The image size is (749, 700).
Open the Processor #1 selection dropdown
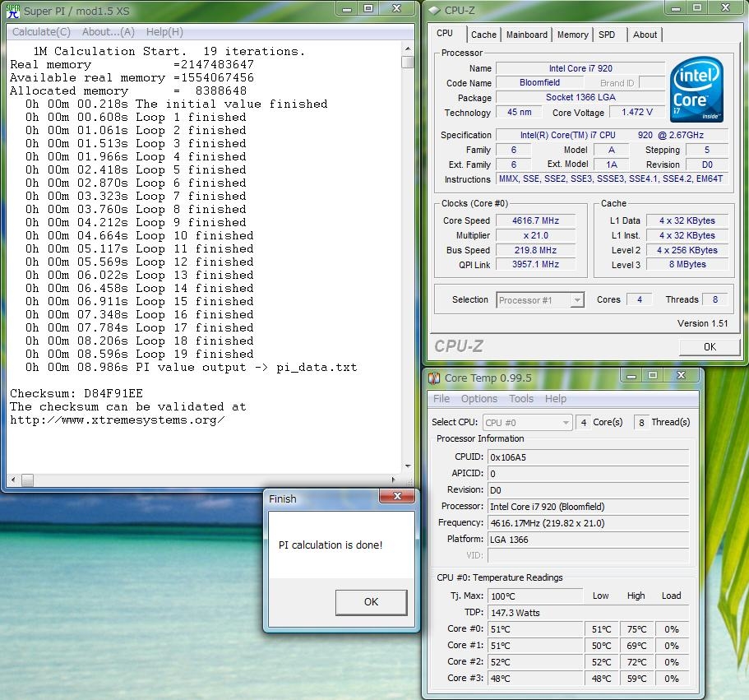577,300
